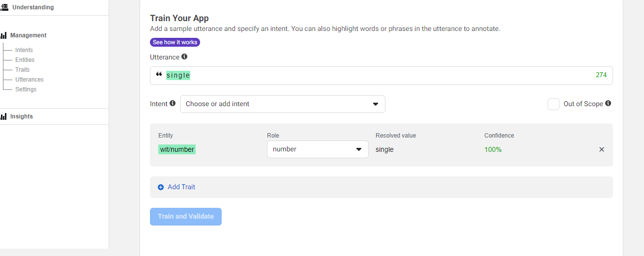Click the highlighted word single in the utterance

pos(178,75)
